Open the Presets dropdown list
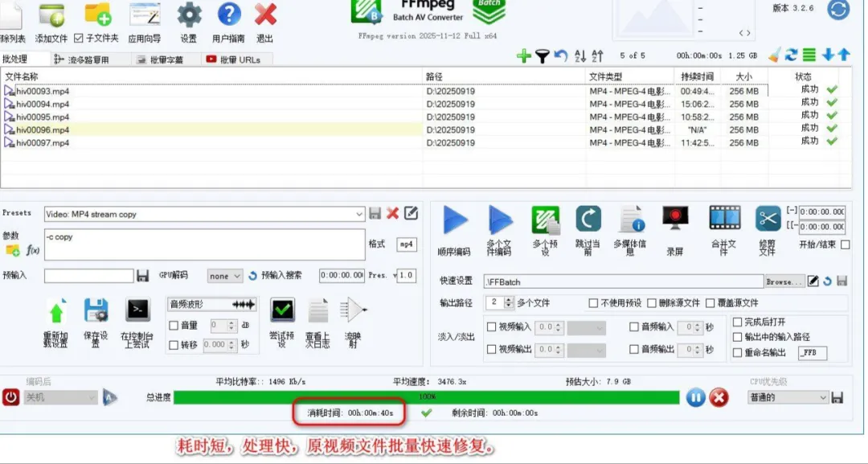868x464 pixels. coord(359,214)
